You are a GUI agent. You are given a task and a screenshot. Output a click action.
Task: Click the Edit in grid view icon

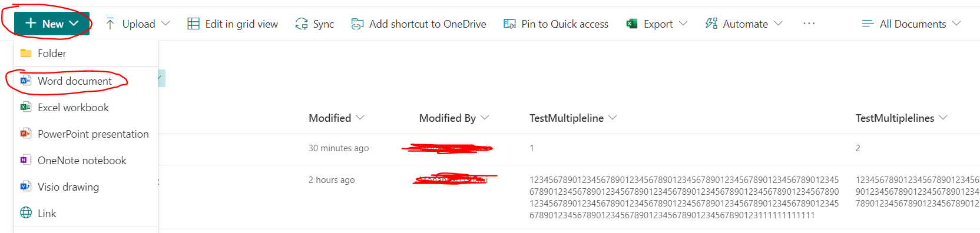tap(193, 24)
